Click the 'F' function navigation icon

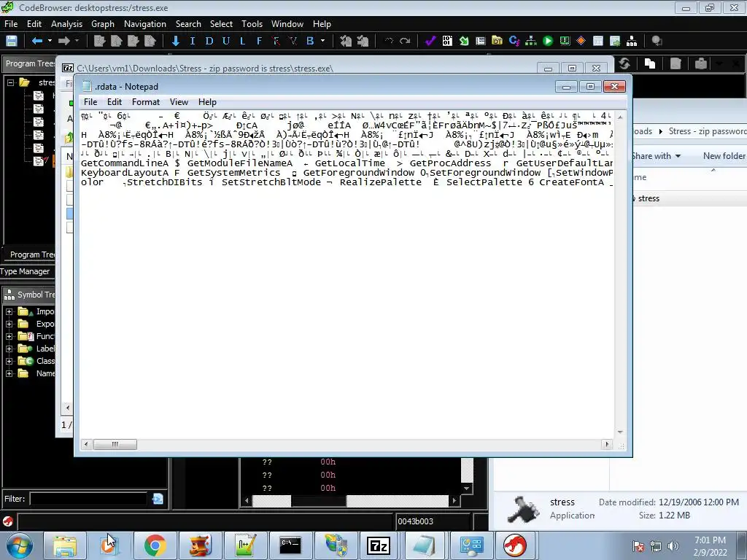(x=259, y=41)
